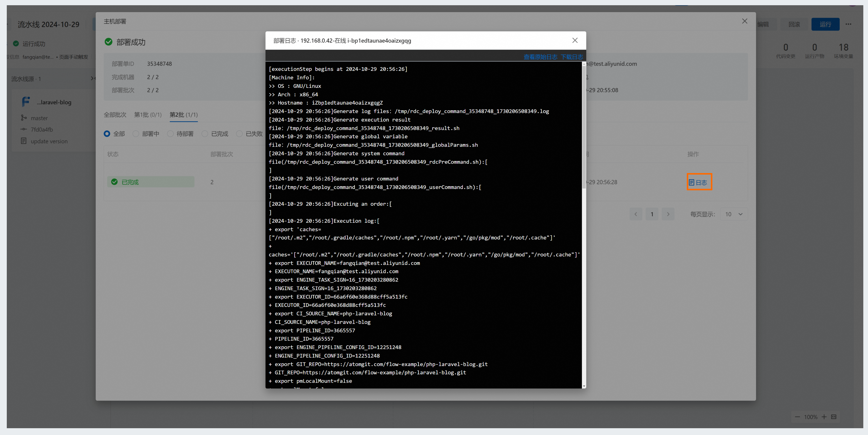This screenshot has height=435, width=868.
Task: Click the log line with Hostname
Action: [325, 103]
